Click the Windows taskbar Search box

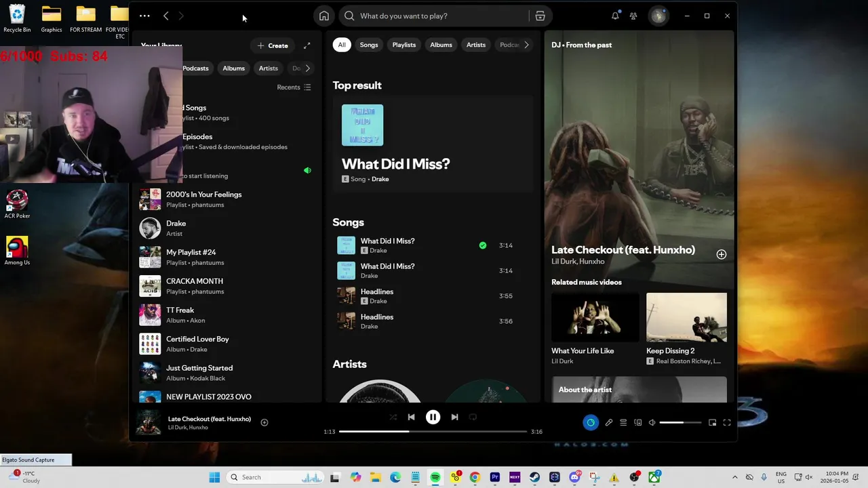click(x=276, y=477)
